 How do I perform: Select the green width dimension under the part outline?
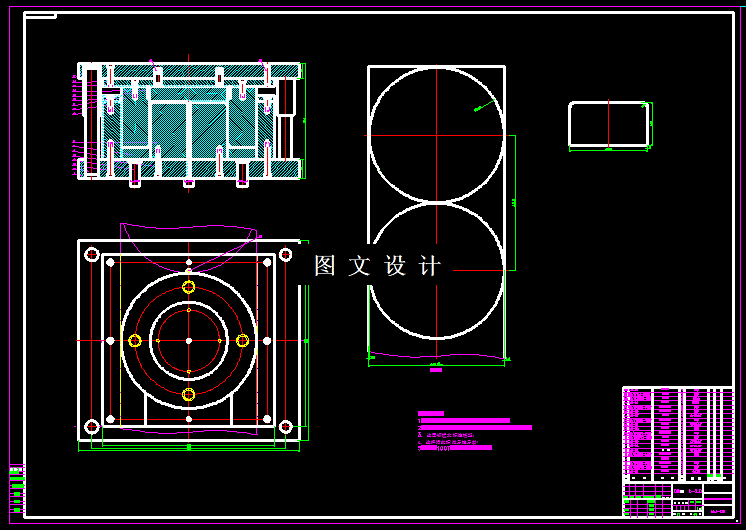pos(609,150)
